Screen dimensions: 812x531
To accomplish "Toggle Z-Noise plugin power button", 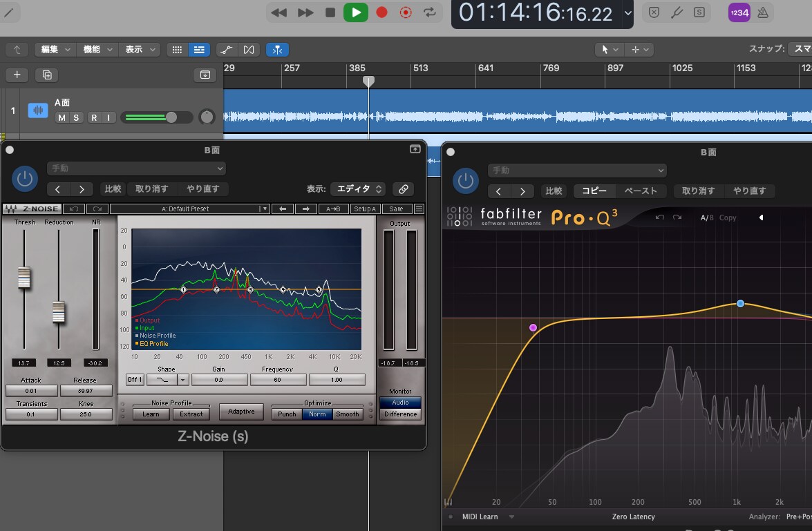I will click(x=24, y=179).
